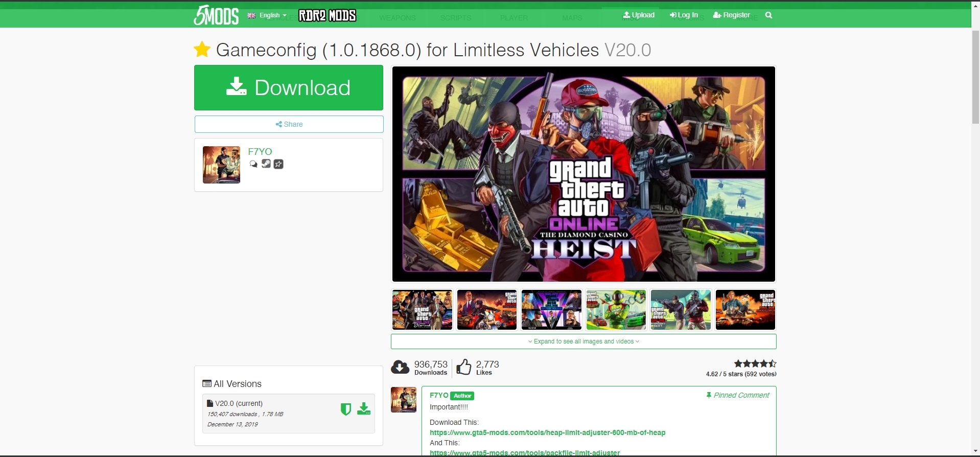
Task: Open the Upload menu item
Action: [x=639, y=15]
